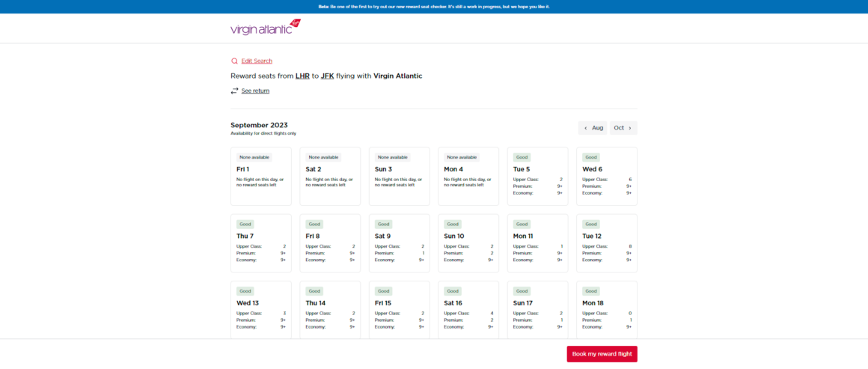
Task: Select the Sat 2 date card
Action: [x=330, y=176]
